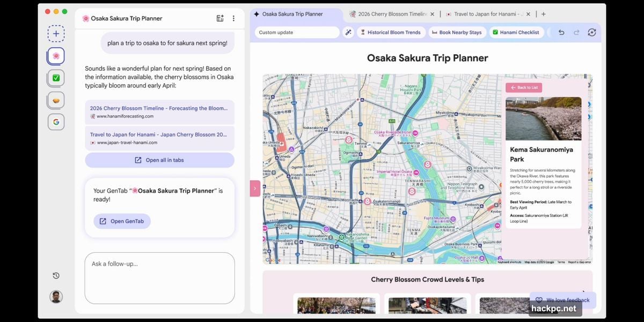Create a new GenTab with the plus icon
The height and width of the screenshot is (322, 644).
click(56, 33)
